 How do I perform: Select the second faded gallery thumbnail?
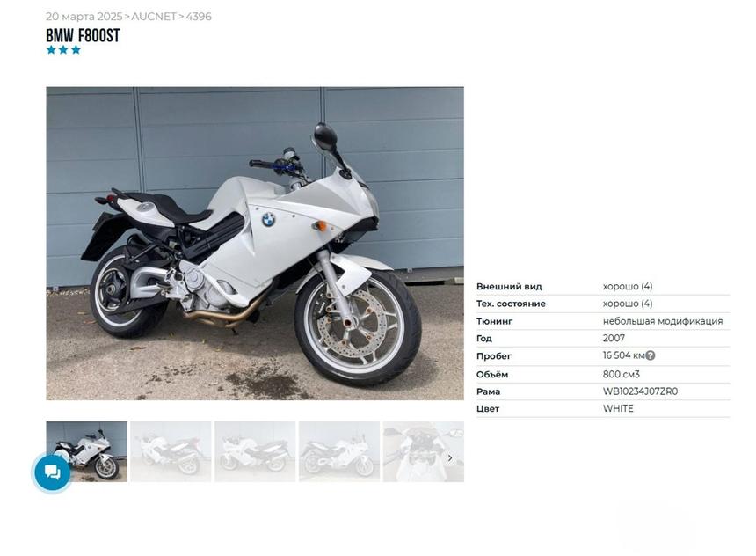pos(171,452)
